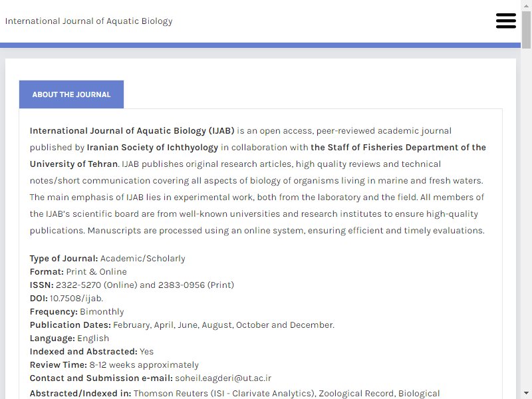Click the online ISSN number 2322-5270
The height and width of the screenshot is (399, 532).
point(78,285)
